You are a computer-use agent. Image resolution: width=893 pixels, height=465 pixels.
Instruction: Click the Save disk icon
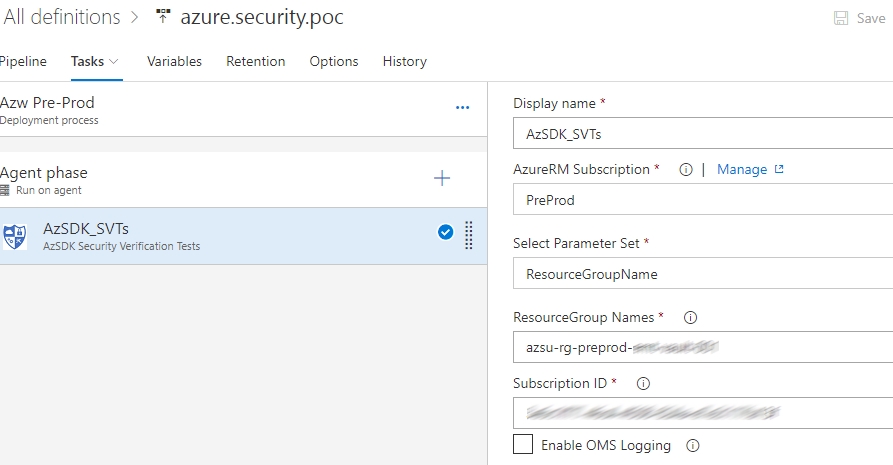pyautogui.click(x=841, y=18)
